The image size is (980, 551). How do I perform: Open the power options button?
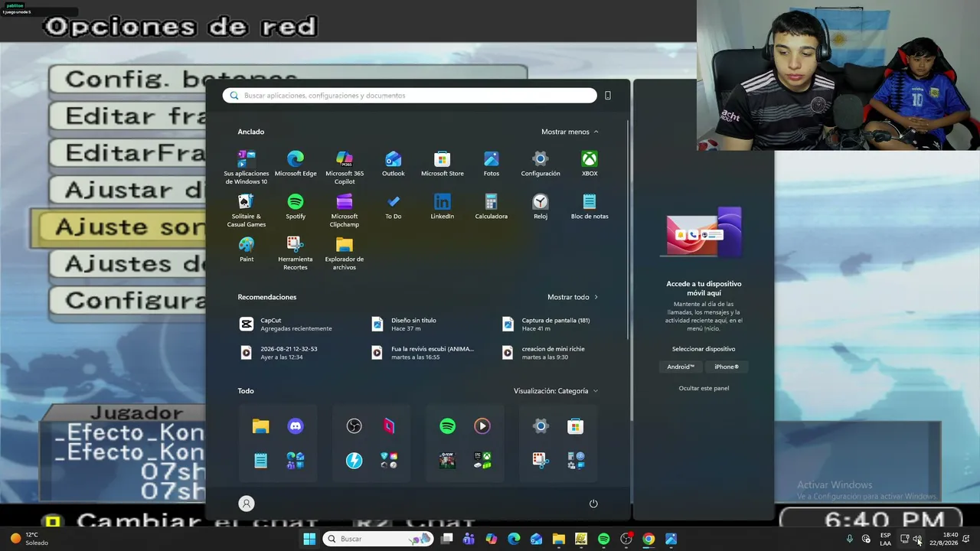(593, 504)
